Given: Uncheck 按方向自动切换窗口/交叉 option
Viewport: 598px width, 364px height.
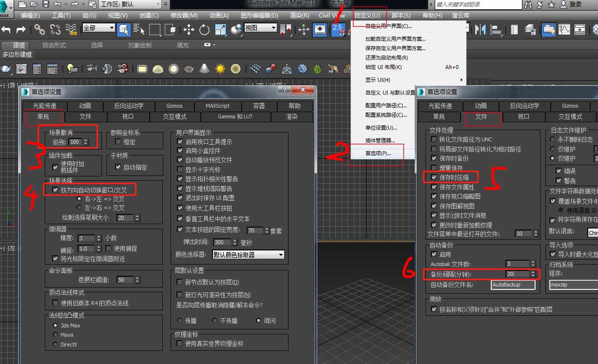Looking at the screenshot, I should click(x=54, y=189).
